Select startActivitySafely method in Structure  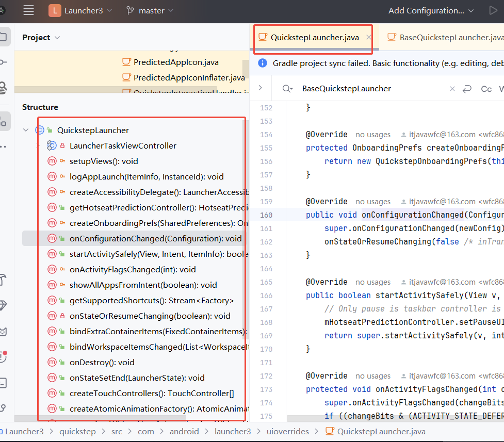pyautogui.click(x=159, y=254)
